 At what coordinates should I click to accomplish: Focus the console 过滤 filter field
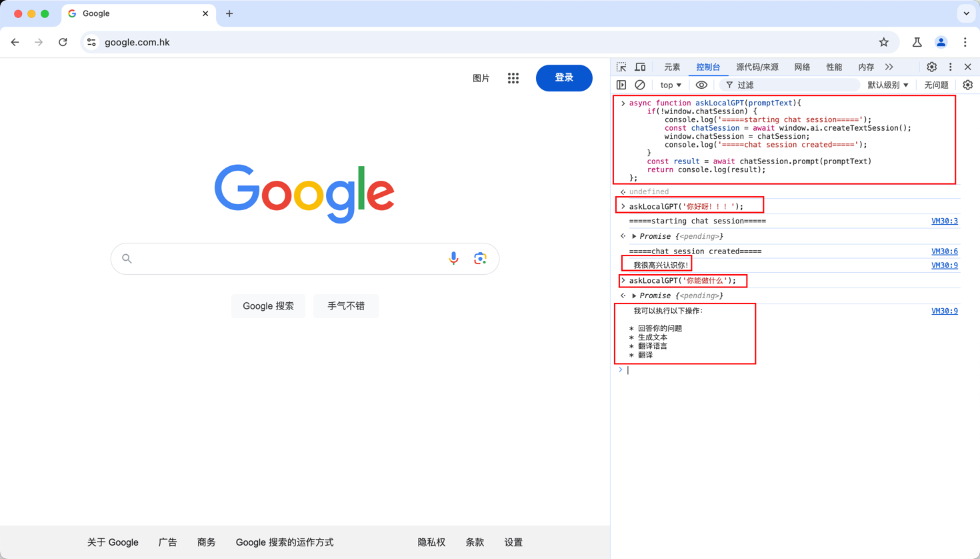[790, 85]
